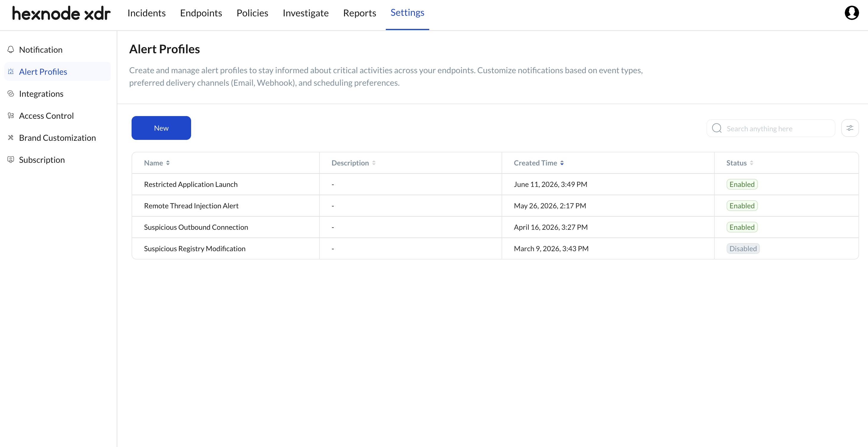Focus the Search anything here field
This screenshot has height=447, width=868.
[771, 128]
